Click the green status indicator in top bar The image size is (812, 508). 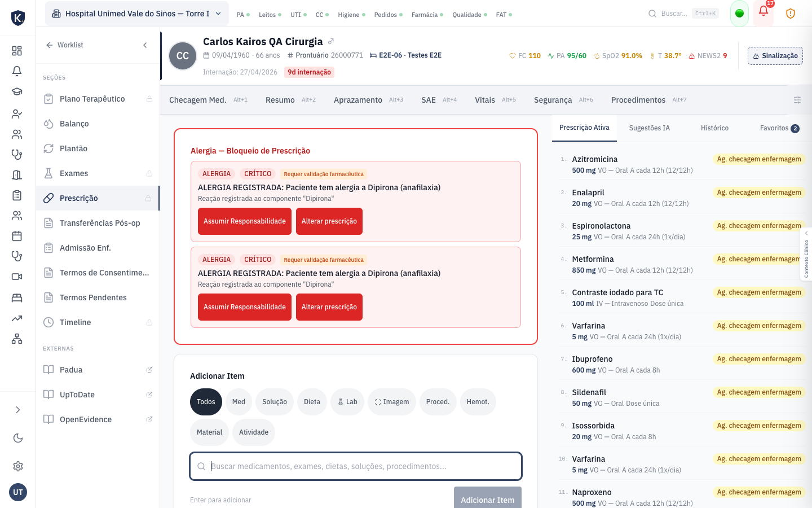click(x=739, y=14)
